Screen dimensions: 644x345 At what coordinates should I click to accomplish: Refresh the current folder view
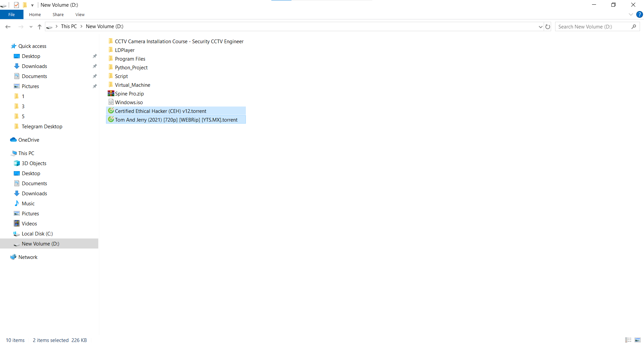coord(548,27)
